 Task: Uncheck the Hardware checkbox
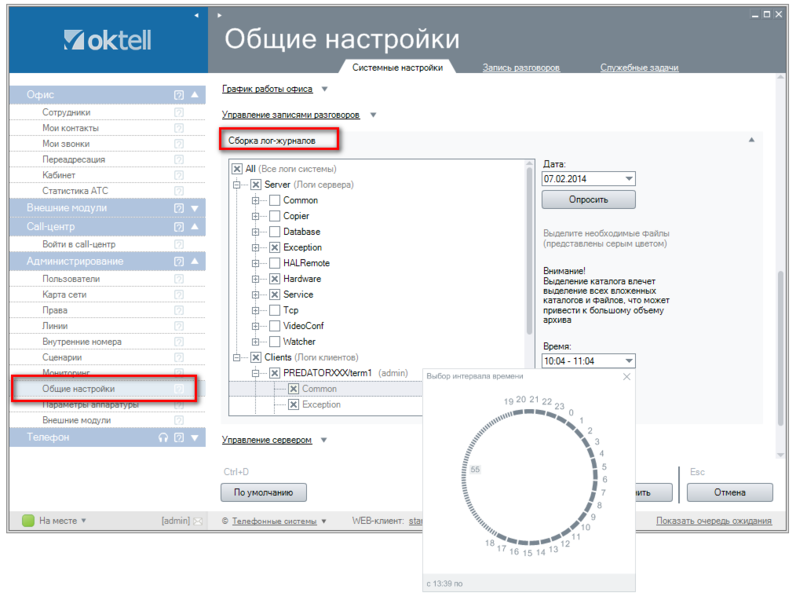click(275, 279)
